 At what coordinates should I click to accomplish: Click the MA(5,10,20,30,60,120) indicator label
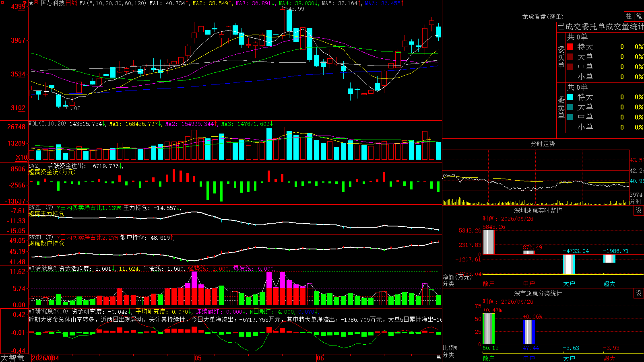point(113,3)
